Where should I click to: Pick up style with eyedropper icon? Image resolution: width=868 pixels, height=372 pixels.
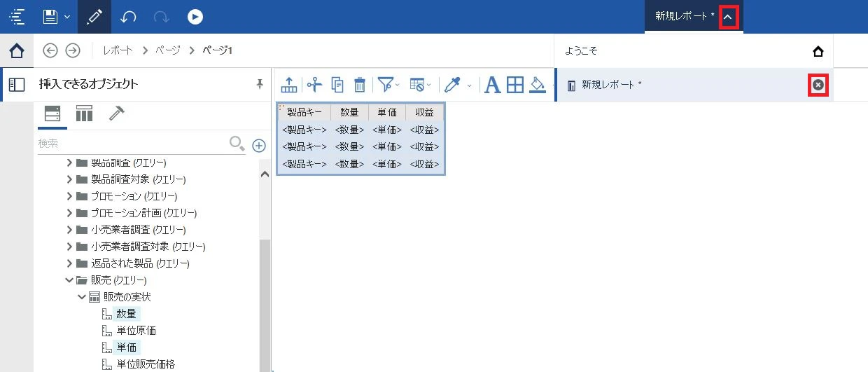click(453, 85)
